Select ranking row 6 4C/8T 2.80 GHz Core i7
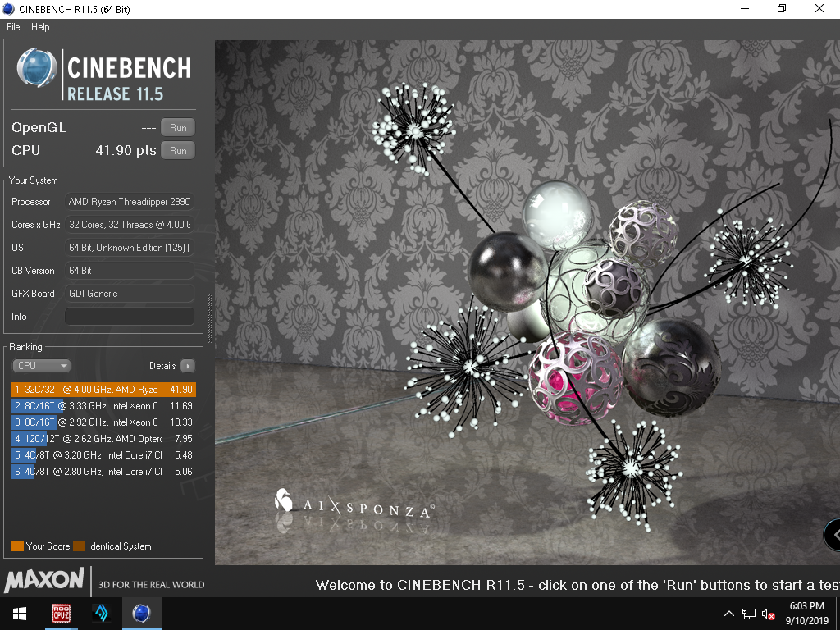 tap(103, 472)
